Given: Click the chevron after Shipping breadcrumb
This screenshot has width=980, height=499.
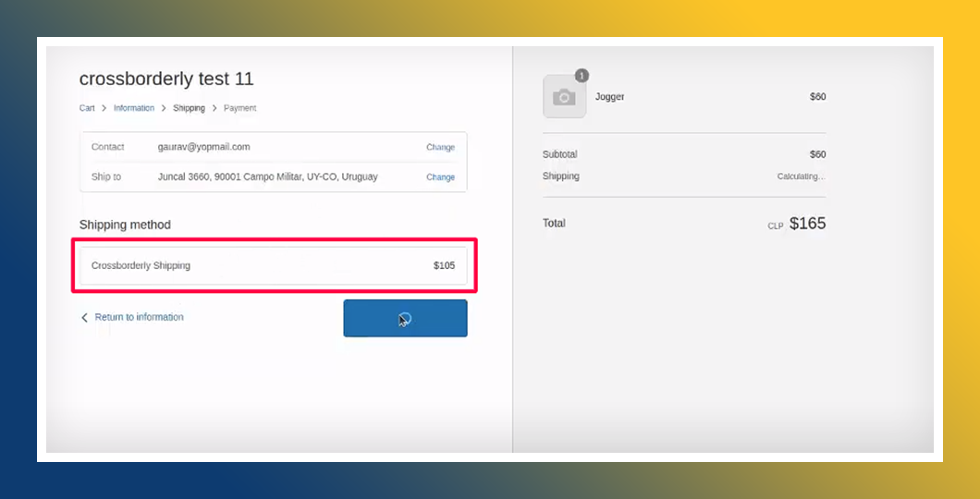Looking at the screenshot, I should click(x=214, y=108).
